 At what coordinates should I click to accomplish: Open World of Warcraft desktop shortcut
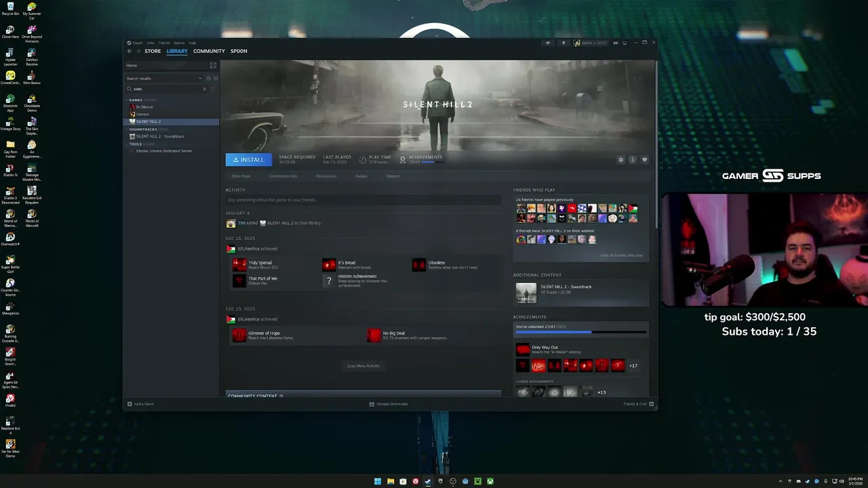(32, 217)
